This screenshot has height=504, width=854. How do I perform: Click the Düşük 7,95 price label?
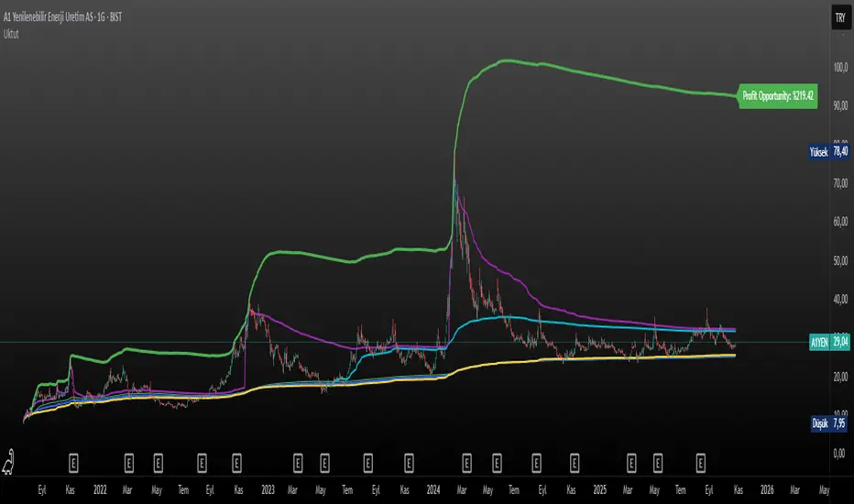pyautogui.click(x=829, y=423)
